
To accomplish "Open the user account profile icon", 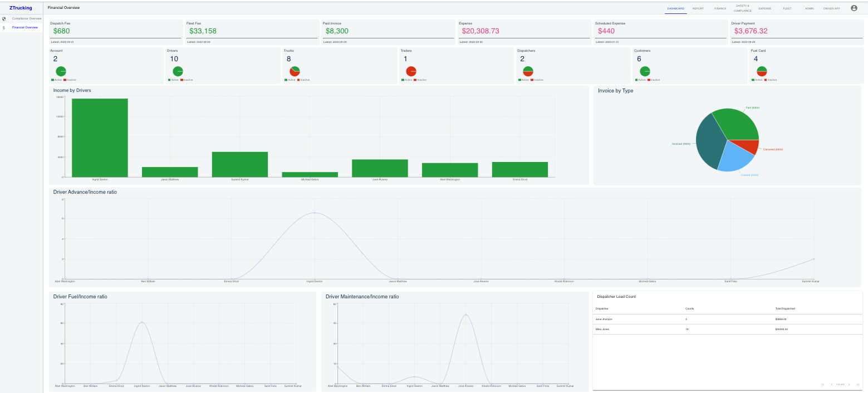I will point(854,8).
